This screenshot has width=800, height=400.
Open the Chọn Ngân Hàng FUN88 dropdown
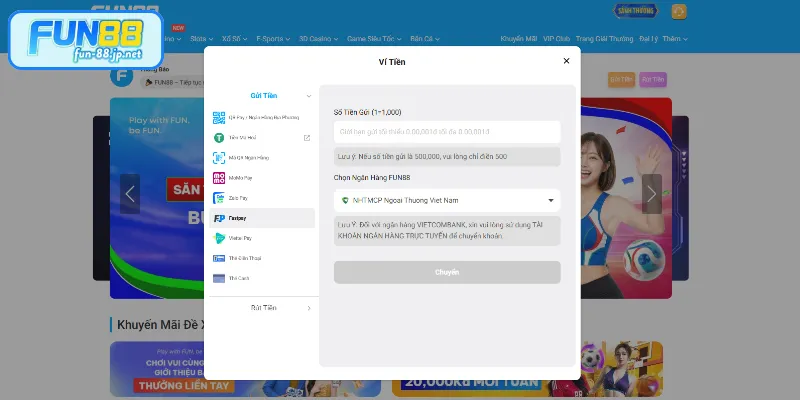[447, 200]
